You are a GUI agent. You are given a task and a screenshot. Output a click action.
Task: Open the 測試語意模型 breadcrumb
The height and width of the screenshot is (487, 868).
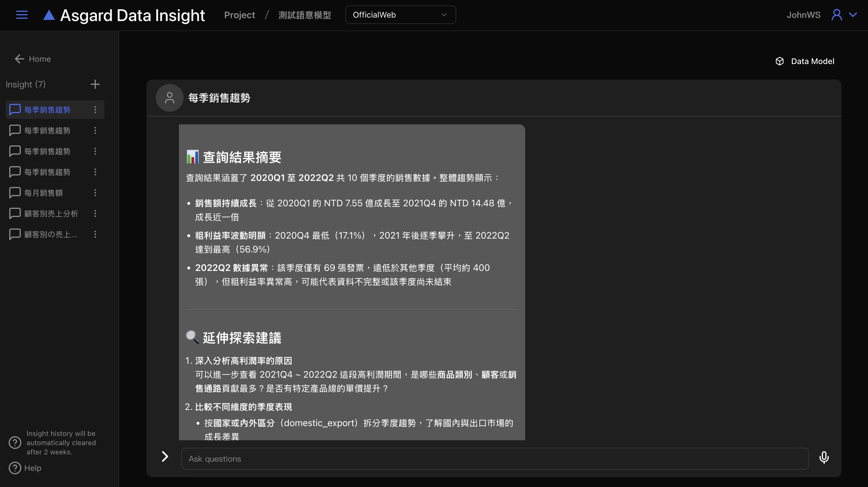tap(304, 15)
